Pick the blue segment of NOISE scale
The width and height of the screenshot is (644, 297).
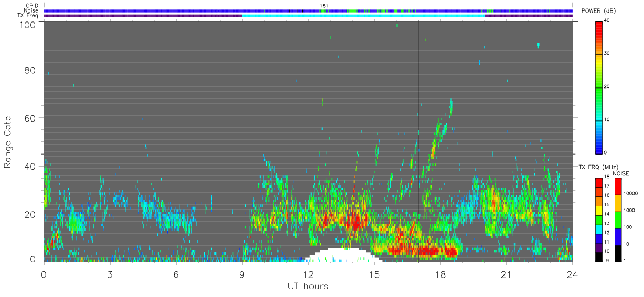(618, 237)
